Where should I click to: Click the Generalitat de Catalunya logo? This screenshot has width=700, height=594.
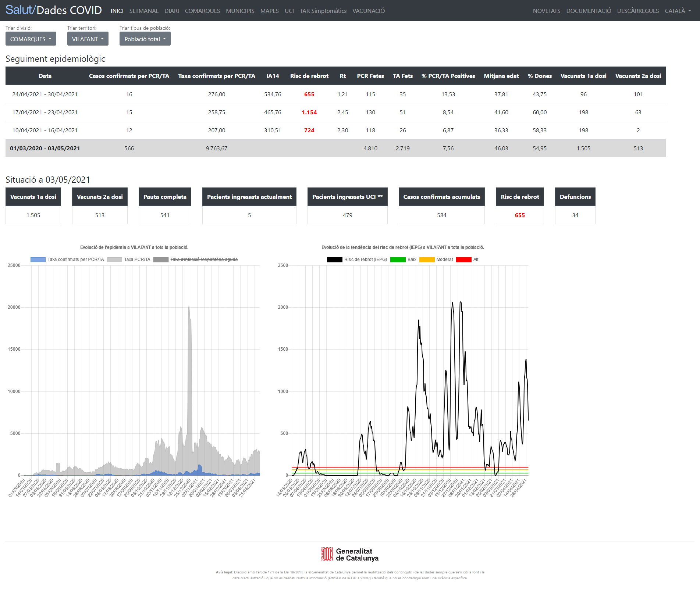coord(350,554)
